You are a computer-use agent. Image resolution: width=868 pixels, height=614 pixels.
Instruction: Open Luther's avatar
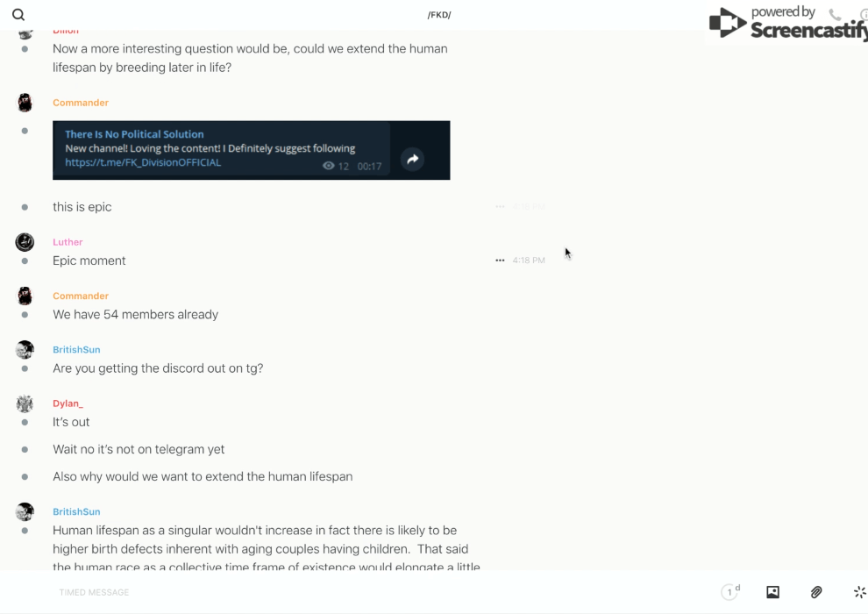[25, 242]
